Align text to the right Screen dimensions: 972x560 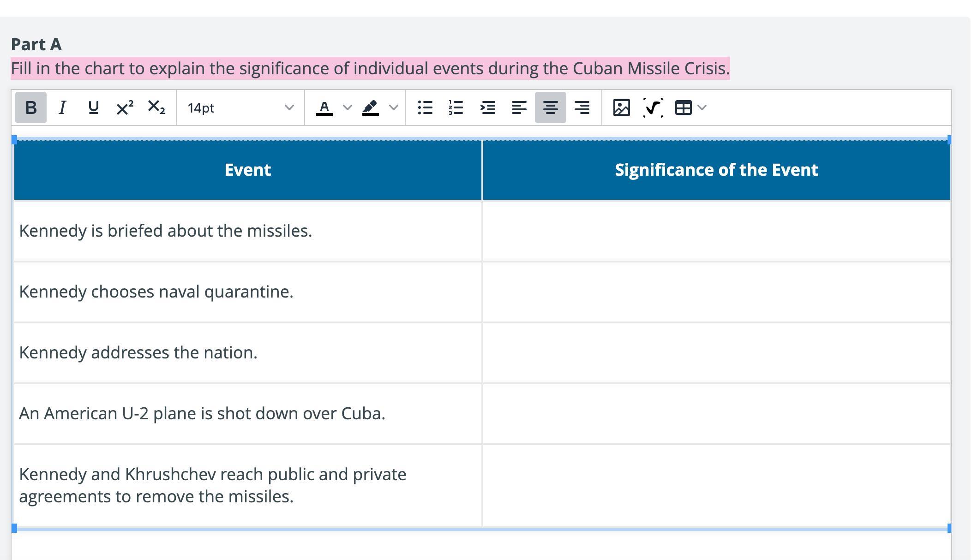tap(582, 107)
